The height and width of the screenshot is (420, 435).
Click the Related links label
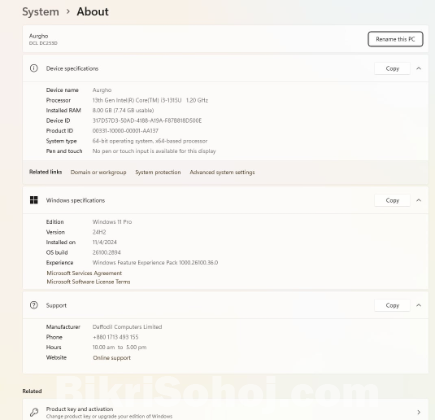point(45,172)
